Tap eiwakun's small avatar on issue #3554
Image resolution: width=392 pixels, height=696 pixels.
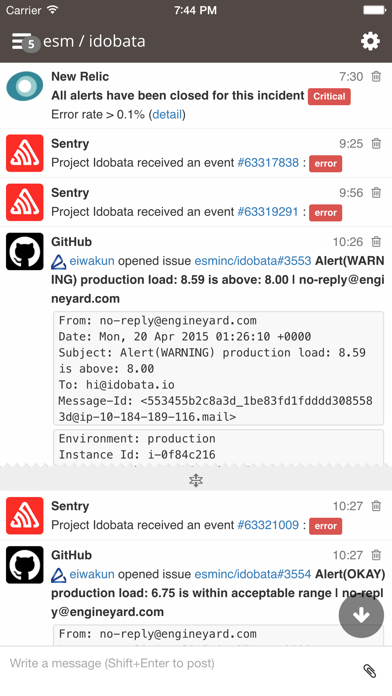pyautogui.click(x=59, y=575)
